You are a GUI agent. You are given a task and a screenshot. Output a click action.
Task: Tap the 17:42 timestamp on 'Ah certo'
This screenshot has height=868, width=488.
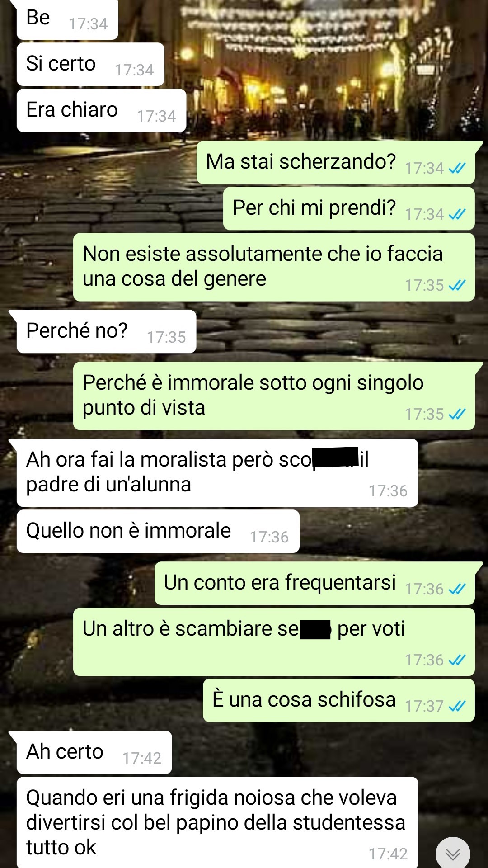(x=142, y=758)
